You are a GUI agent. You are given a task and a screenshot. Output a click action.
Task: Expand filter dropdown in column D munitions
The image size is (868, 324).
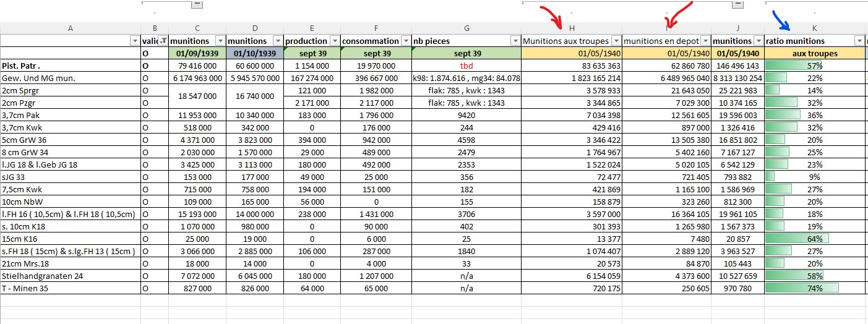[x=277, y=41]
